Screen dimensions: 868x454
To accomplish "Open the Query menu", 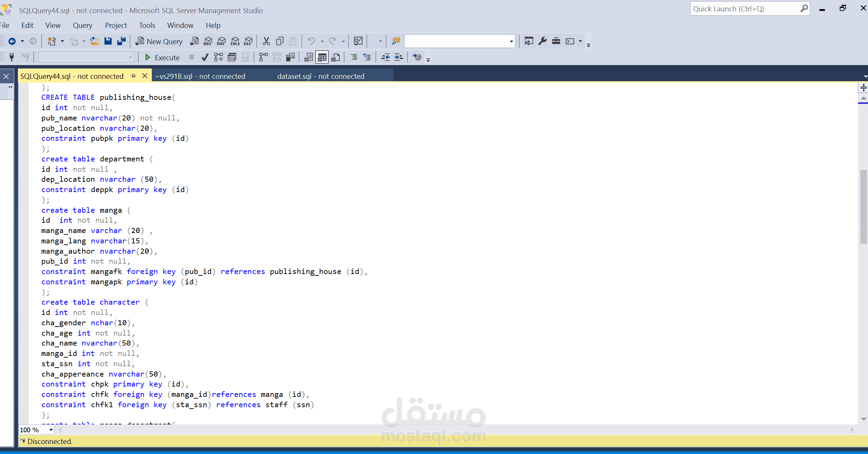I will (82, 25).
